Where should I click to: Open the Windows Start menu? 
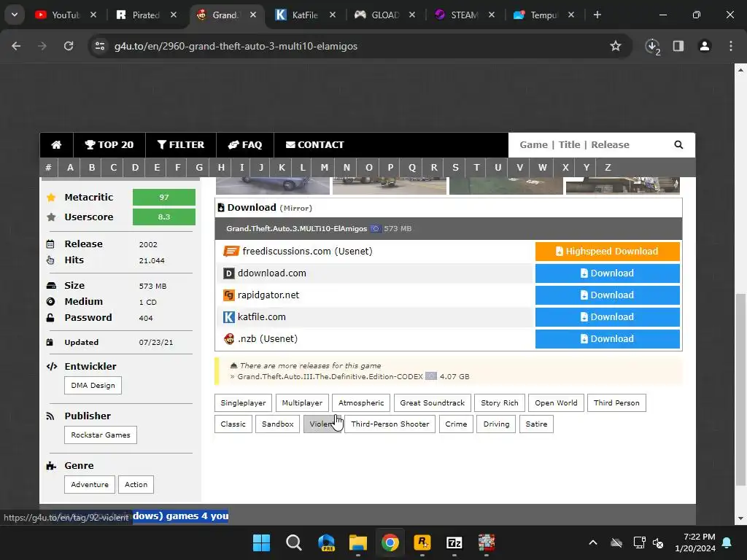[x=261, y=542]
